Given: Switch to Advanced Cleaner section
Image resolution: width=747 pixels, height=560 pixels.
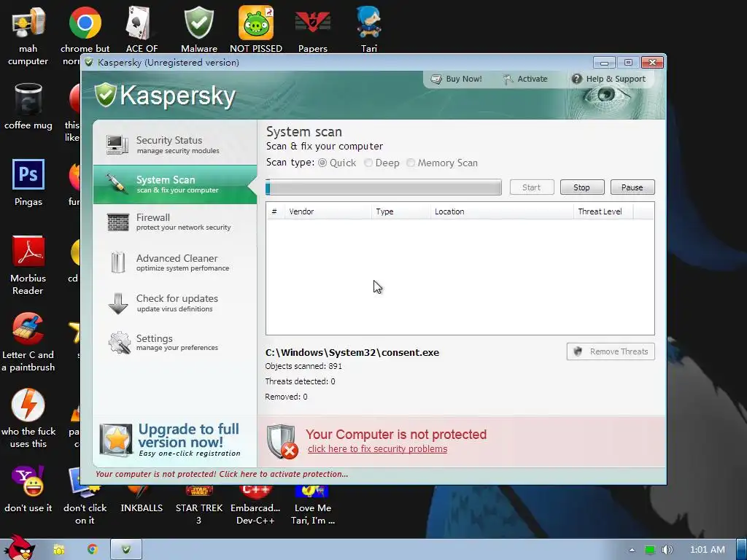Looking at the screenshot, I should coord(175,262).
